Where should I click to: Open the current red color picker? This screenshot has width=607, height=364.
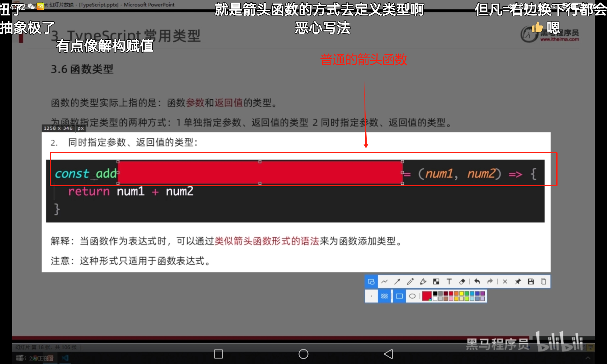[x=427, y=296]
